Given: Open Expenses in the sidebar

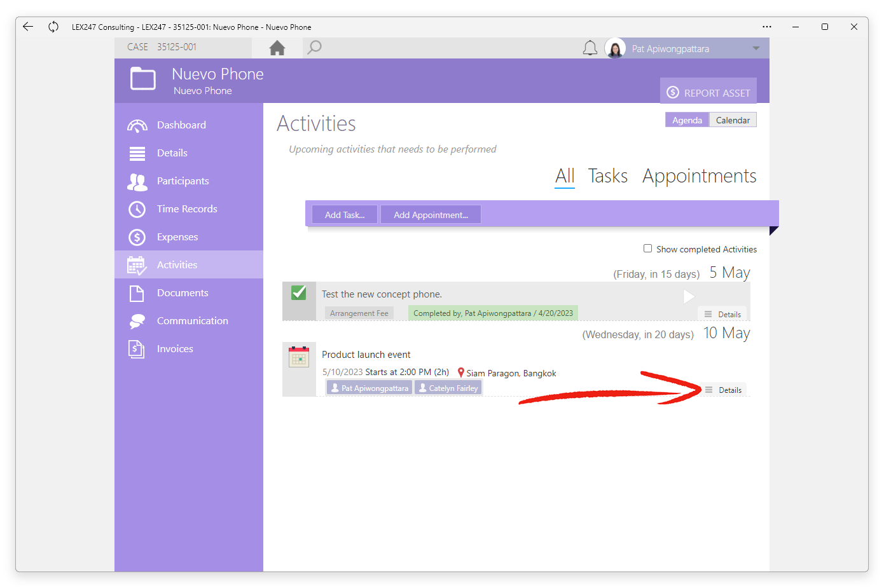Looking at the screenshot, I should 189,237.
